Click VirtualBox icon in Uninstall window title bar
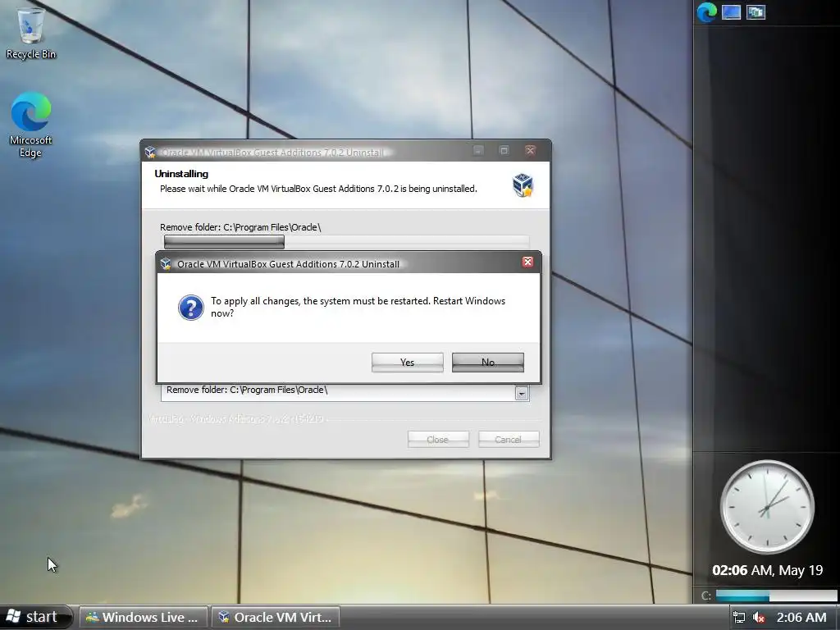Viewport: 840px width, 630px height. pyautogui.click(x=151, y=152)
